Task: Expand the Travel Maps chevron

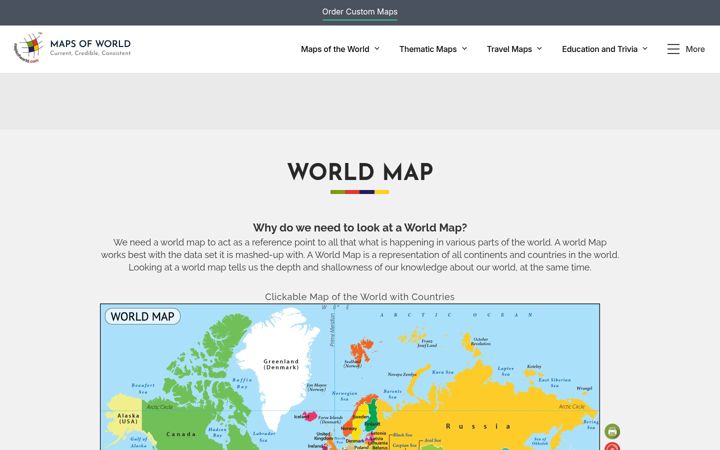Action: (540, 48)
